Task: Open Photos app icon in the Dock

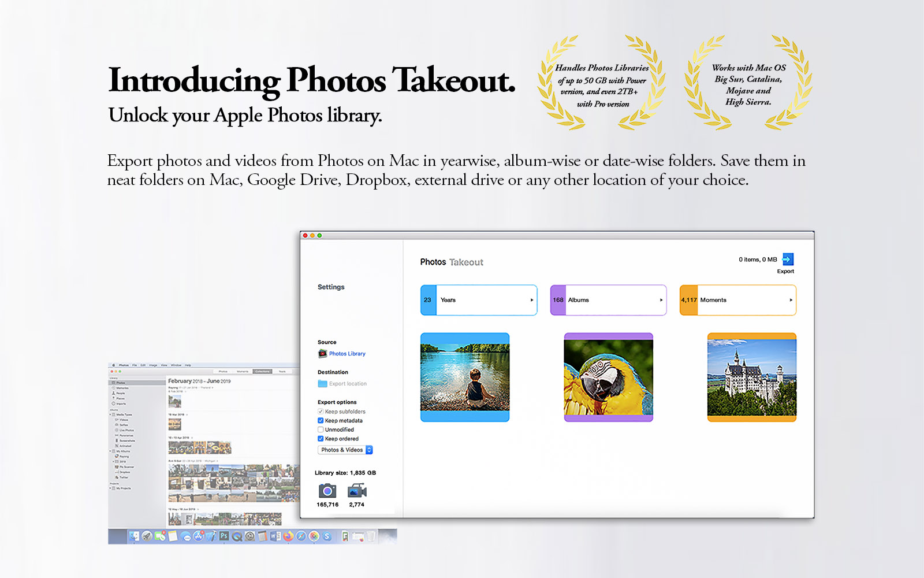Action: [x=314, y=536]
